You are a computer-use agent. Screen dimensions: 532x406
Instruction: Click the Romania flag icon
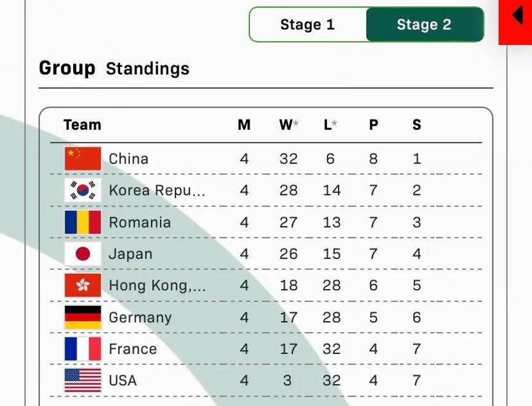tap(83, 222)
